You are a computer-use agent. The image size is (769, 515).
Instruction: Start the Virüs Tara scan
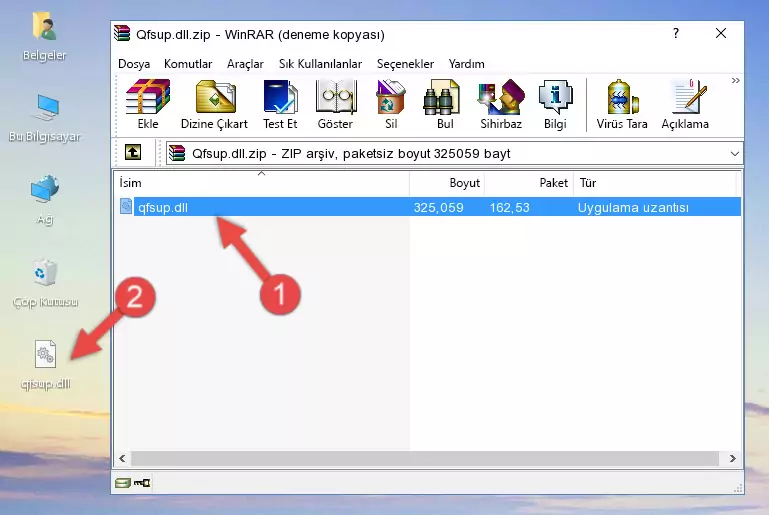pos(622,104)
